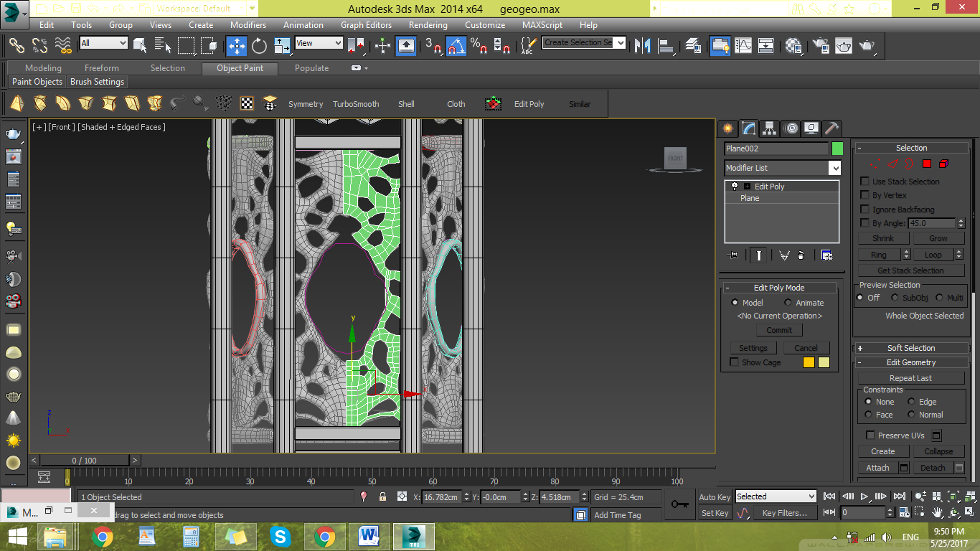Click the Commit button
The height and width of the screenshot is (551, 980).
click(779, 330)
